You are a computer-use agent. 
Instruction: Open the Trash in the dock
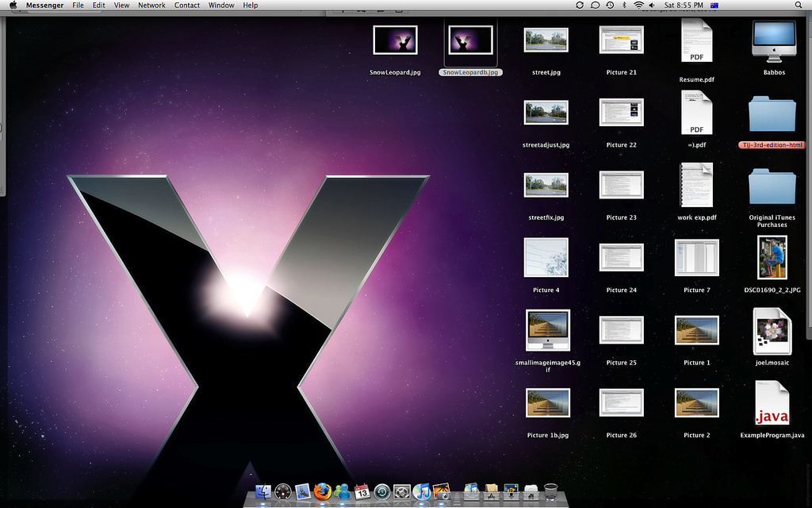click(x=551, y=492)
